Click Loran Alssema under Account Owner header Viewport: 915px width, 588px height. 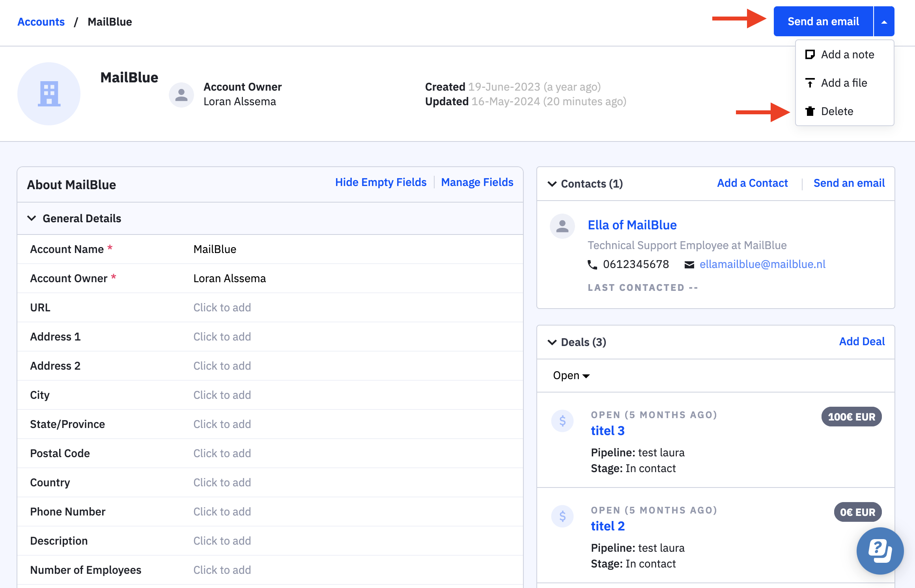point(240,101)
